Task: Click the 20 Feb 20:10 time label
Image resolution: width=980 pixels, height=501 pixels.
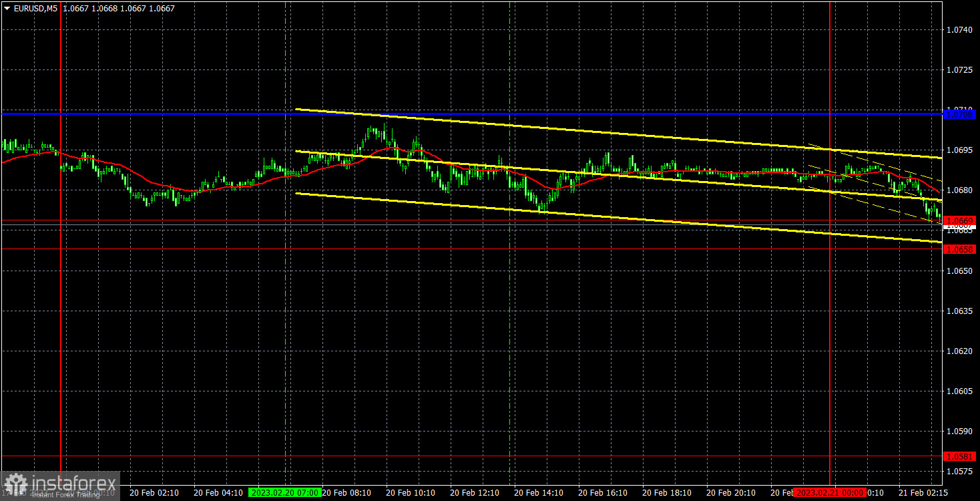Action: click(731, 492)
